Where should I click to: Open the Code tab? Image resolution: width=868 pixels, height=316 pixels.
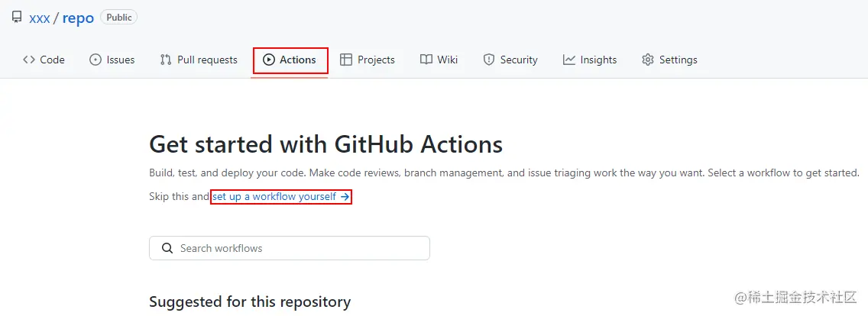(x=44, y=60)
